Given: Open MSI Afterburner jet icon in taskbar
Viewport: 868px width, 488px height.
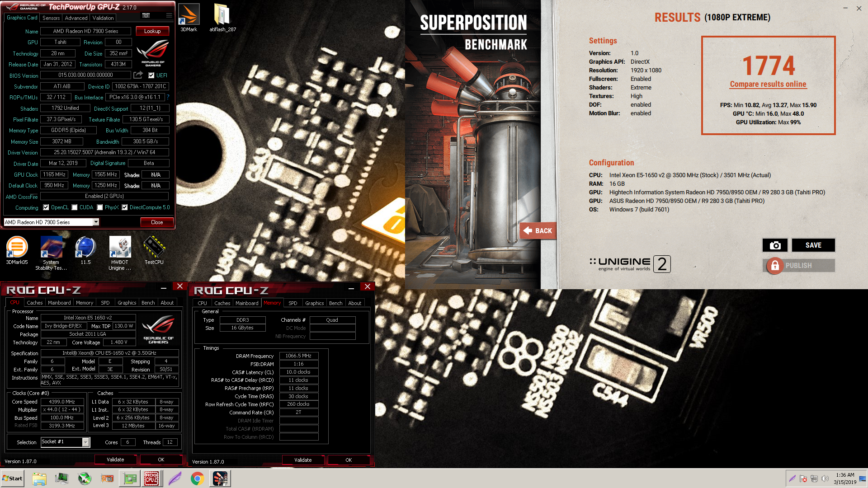Looking at the screenshot, I should [85, 479].
